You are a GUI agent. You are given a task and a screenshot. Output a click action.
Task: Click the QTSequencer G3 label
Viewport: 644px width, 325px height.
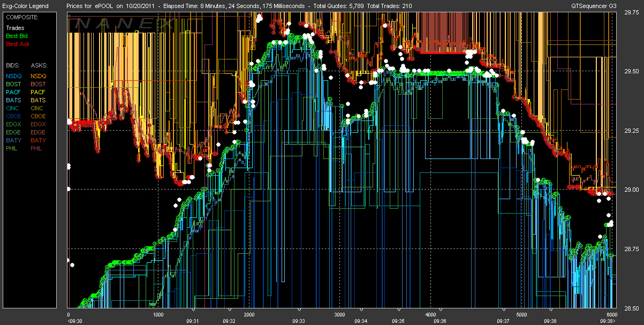pos(594,6)
